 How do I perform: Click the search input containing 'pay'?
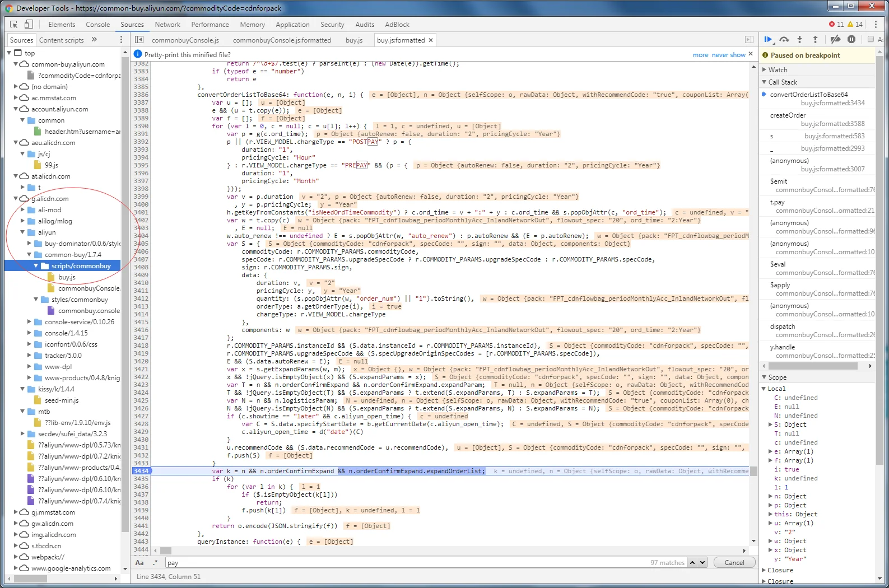coord(392,563)
